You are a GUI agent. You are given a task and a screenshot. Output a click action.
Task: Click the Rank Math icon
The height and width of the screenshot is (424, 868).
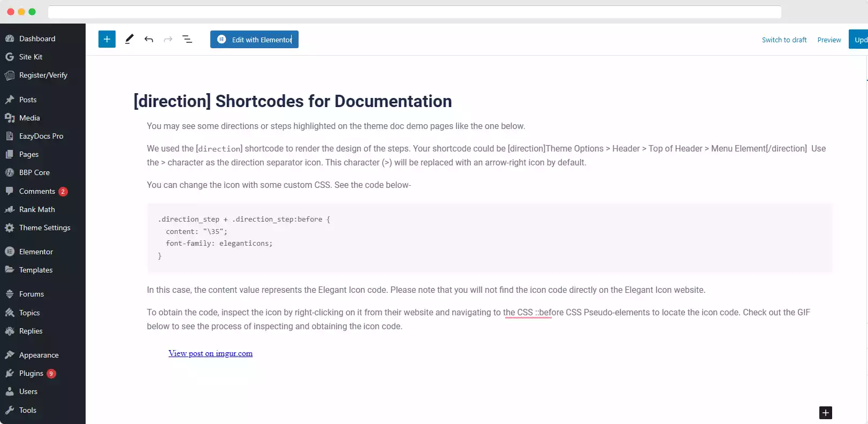click(10, 209)
